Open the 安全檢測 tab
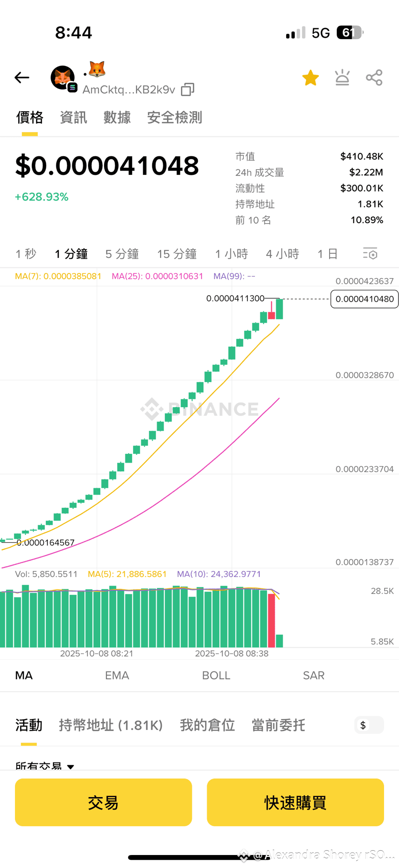This screenshot has height=868, width=399. (174, 118)
